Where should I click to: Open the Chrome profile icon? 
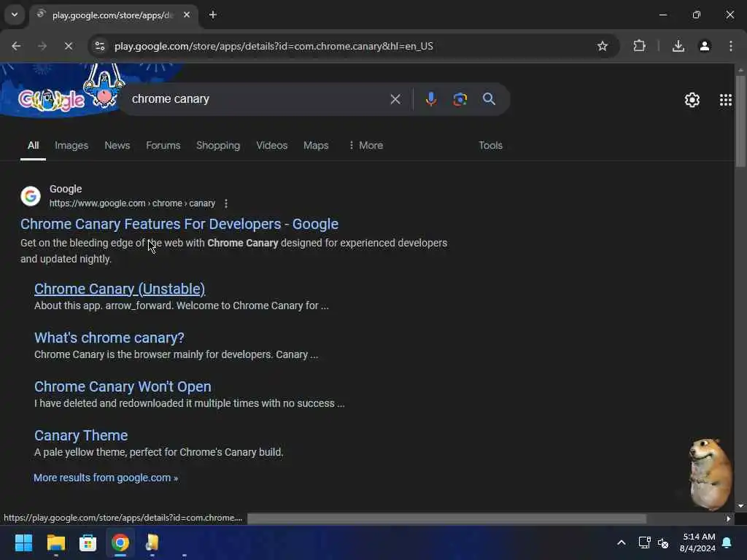(705, 46)
